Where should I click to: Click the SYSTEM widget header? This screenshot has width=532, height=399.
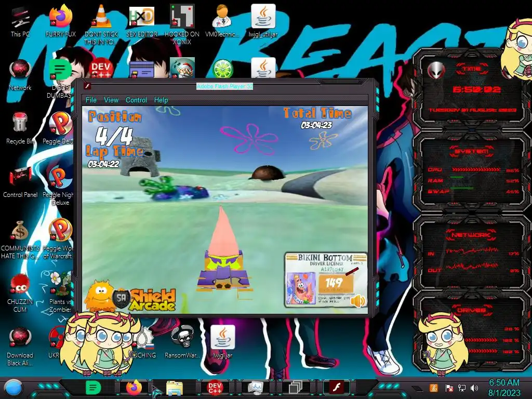pyautogui.click(x=472, y=151)
